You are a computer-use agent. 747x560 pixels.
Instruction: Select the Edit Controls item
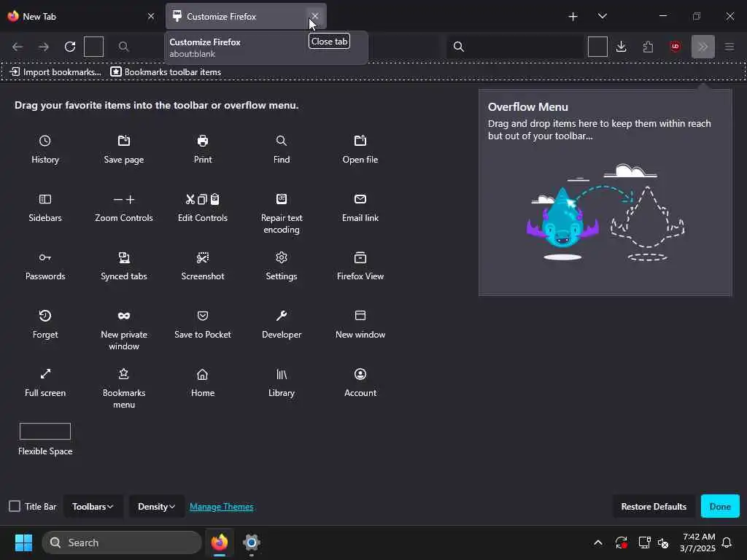[x=203, y=208]
